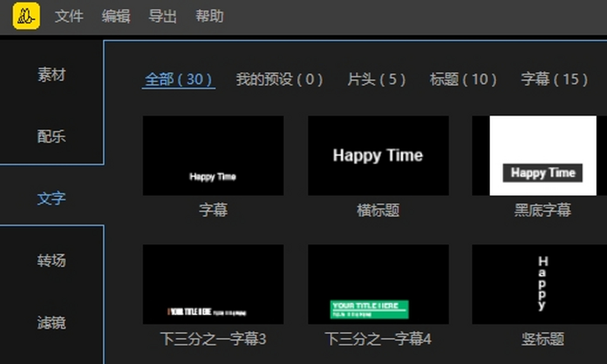Filter by 字幕 (15) category
Screen dimensions: 607x364
[x=554, y=79]
